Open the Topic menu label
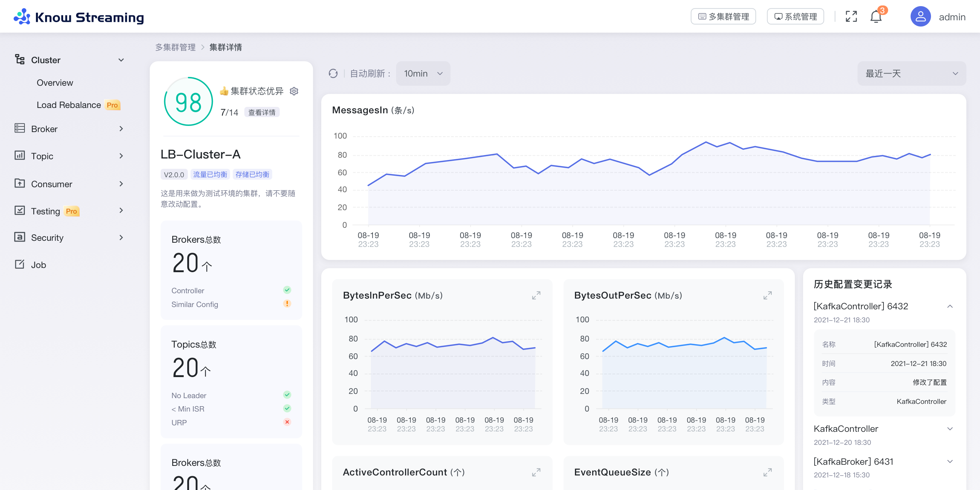This screenshot has width=980, height=490. pos(42,156)
